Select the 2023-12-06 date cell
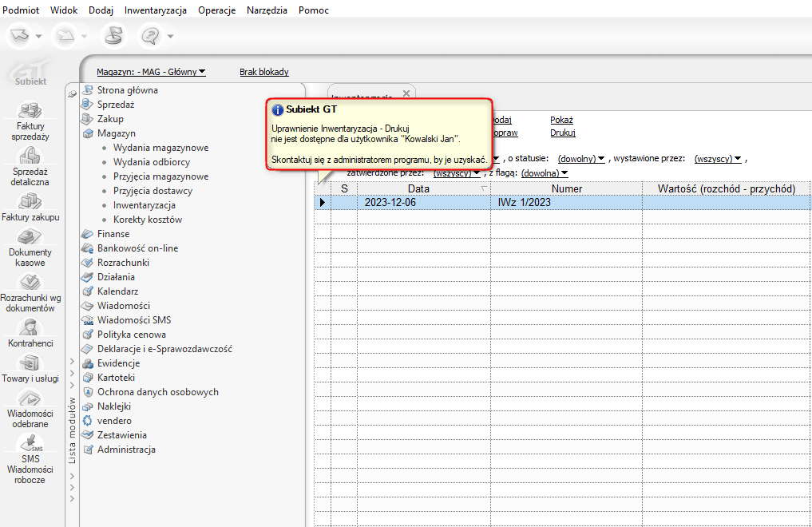 pyautogui.click(x=424, y=202)
